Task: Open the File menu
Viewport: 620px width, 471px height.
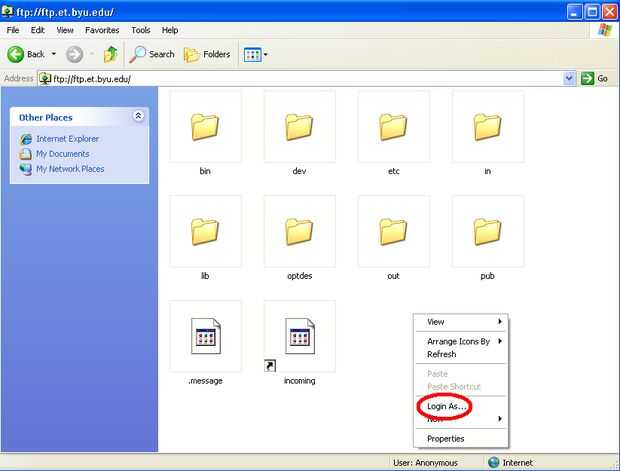Action: coord(13,30)
